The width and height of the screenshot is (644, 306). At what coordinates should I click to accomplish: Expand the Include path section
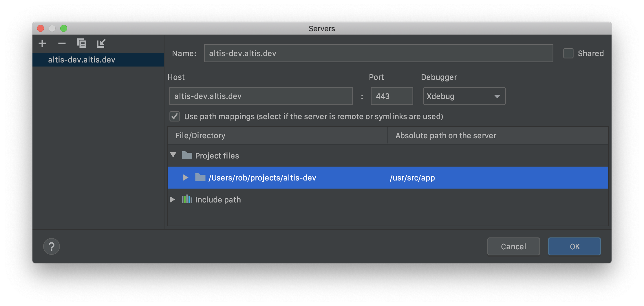pyautogui.click(x=172, y=199)
